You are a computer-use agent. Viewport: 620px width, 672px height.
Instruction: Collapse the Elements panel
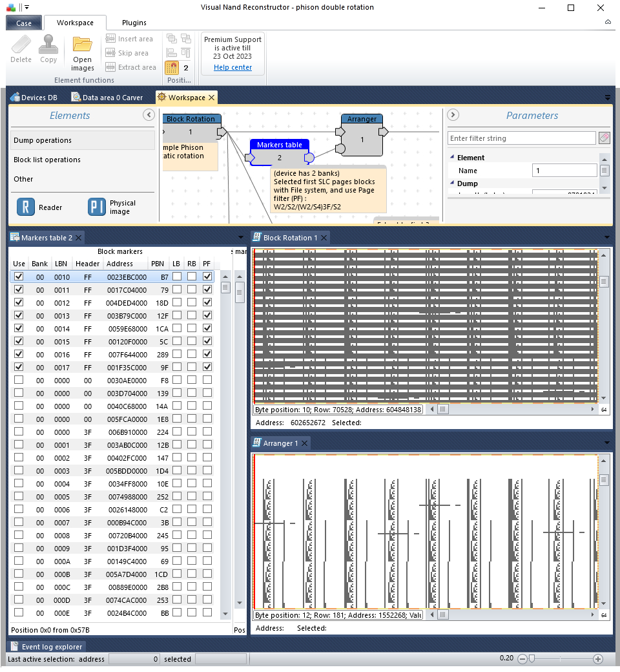point(149,115)
